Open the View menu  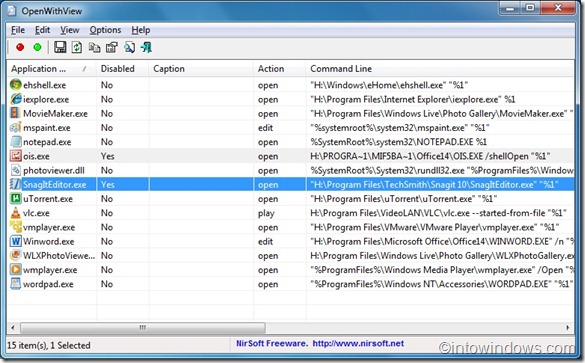(x=70, y=30)
